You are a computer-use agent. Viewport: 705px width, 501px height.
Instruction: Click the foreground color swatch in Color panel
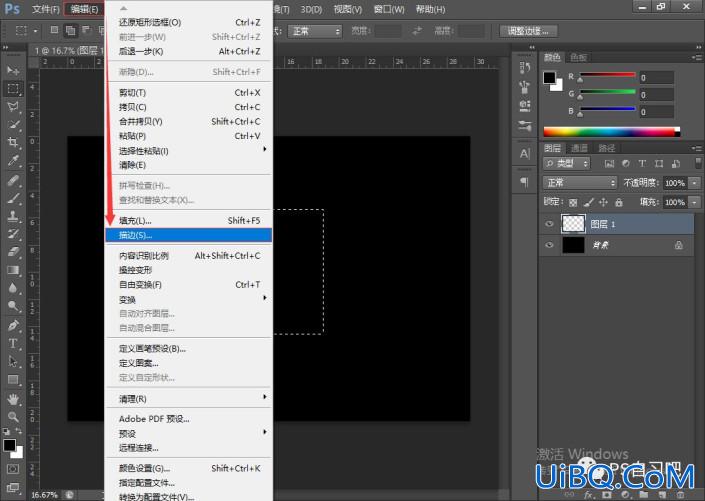[549, 78]
